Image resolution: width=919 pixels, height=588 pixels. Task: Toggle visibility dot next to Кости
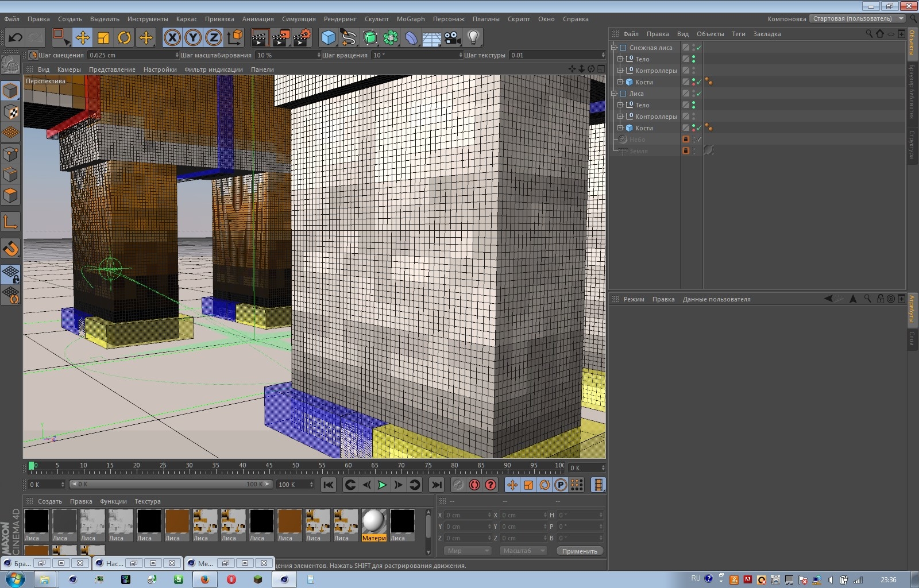pyautogui.click(x=694, y=82)
